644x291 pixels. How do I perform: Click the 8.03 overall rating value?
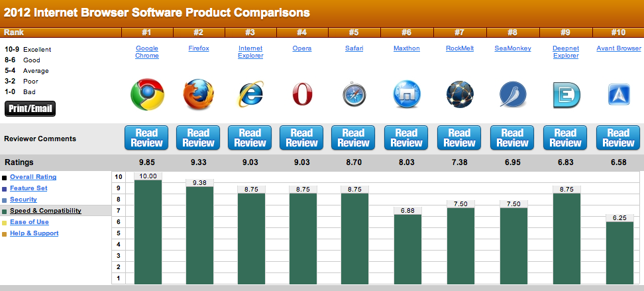click(407, 162)
